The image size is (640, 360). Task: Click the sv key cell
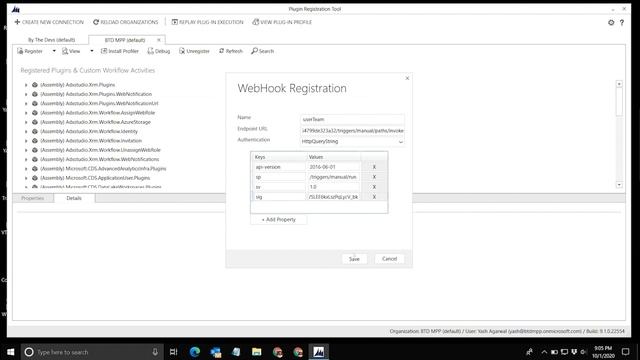[x=279, y=187]
